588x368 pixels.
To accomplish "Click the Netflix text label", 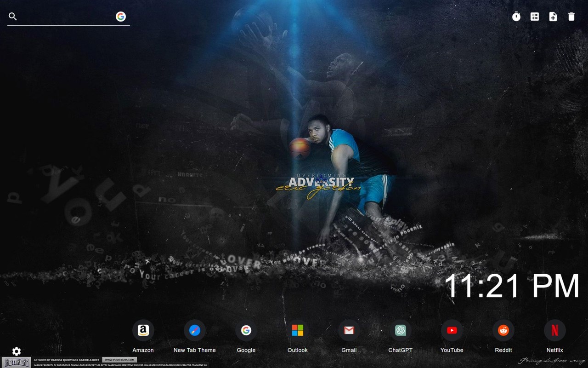I will [x=555, y=350].
